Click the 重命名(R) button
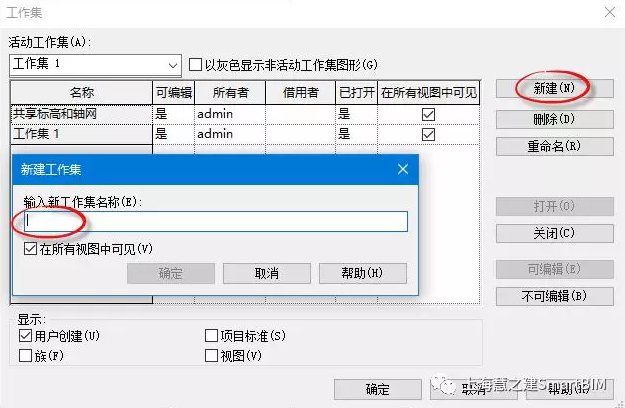Image resolution: width=625 pixels, height=408 pixels. point(554,146)
